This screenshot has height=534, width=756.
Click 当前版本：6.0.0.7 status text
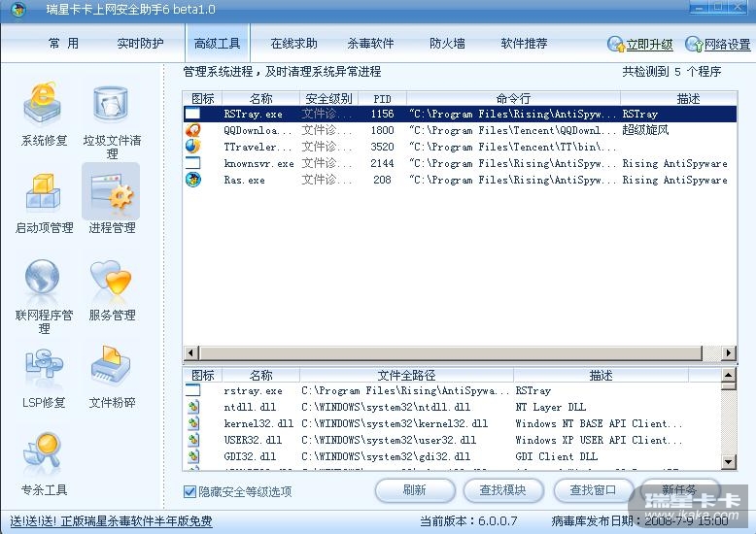coord(468,521)
